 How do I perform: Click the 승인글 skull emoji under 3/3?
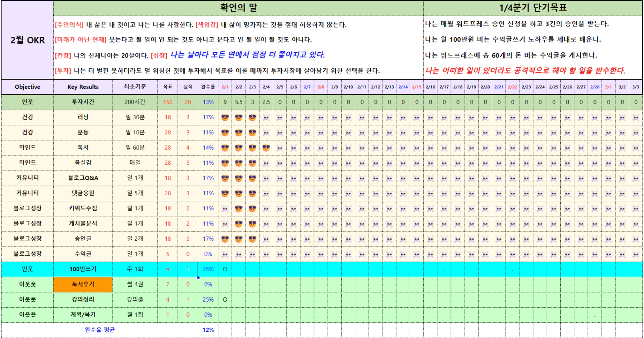coord(636,239)
